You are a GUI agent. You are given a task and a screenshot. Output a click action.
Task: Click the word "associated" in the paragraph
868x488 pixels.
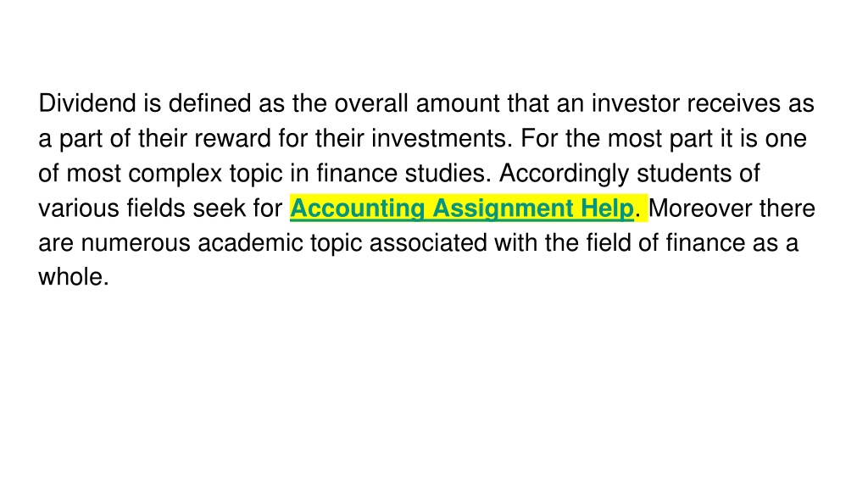[x=428, y=243]
